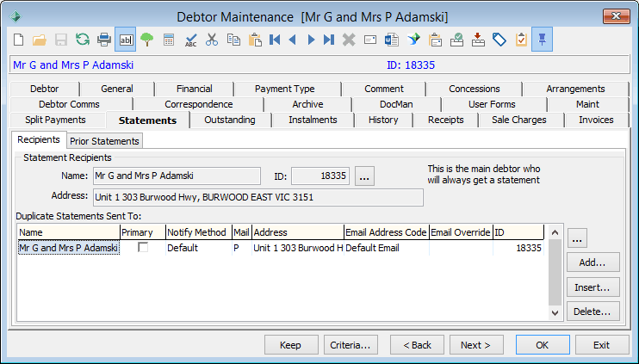
Task: Toggle the blue pushpin icon
Action: (x=542, y=40)
